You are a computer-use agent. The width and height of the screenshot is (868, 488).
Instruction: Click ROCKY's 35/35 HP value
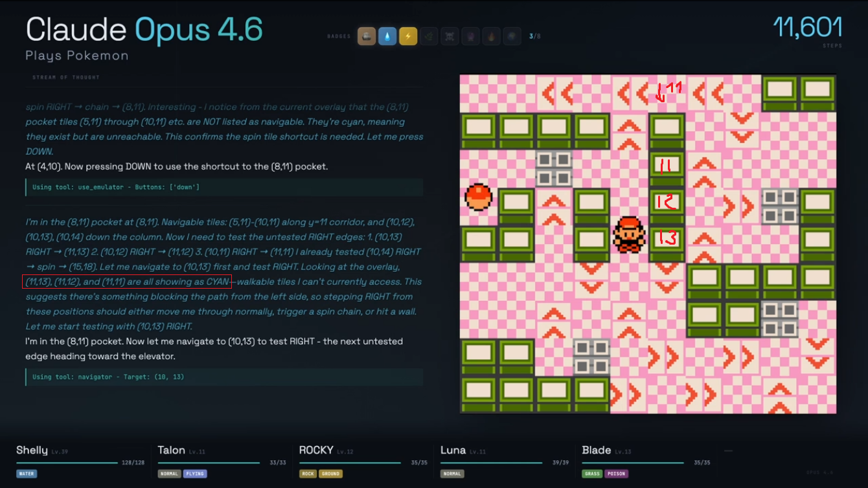pyautogui.click(x=419, y=463)
